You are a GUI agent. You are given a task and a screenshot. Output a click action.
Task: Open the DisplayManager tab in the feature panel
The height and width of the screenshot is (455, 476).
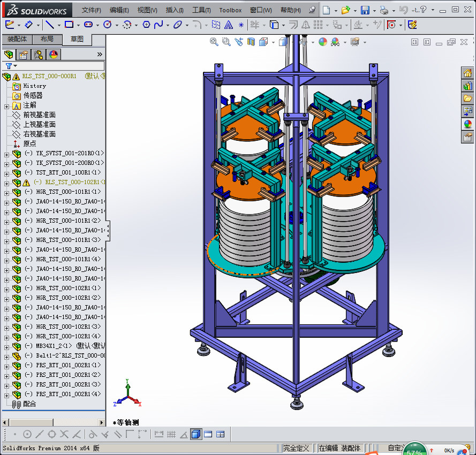[53, 55]
